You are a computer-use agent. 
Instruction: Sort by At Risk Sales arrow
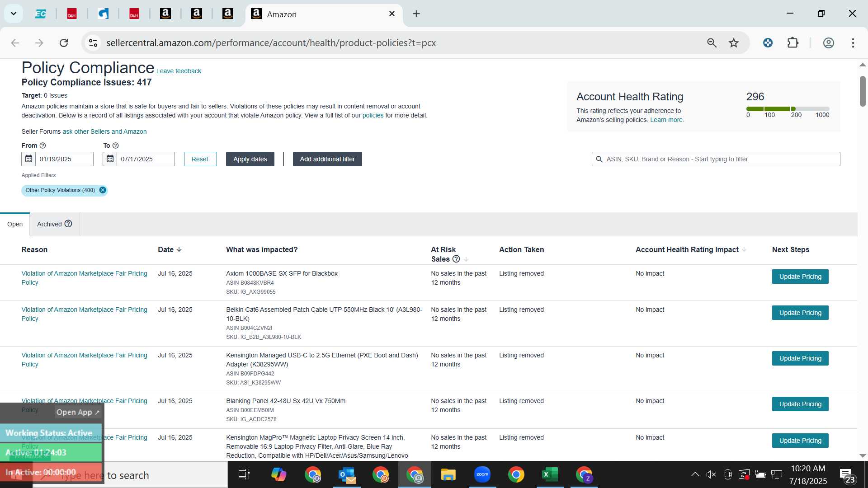pyautogui.click(x=466, y=259)
